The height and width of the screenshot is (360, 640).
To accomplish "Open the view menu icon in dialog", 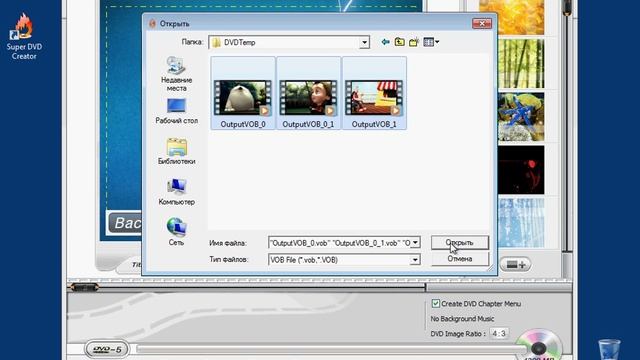I will [x=431, y=42].
